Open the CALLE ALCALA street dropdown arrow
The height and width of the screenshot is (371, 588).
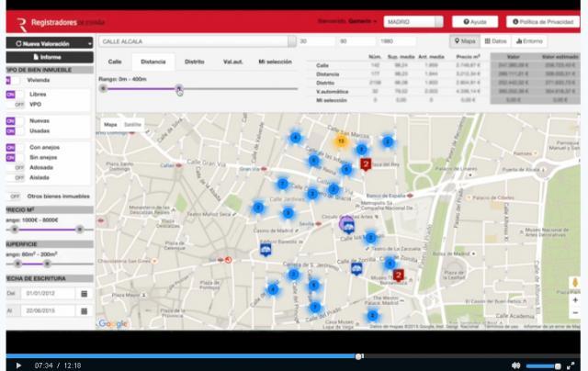tap(292, 41)
